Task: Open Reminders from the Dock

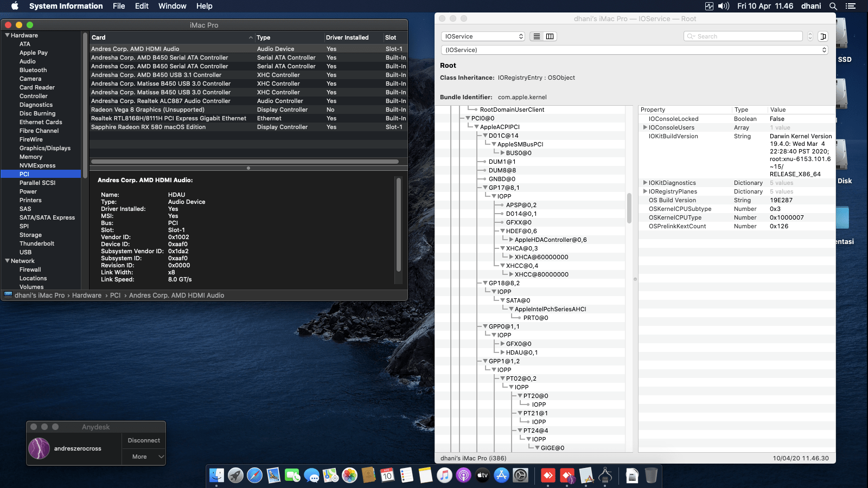Action: pos(406,476)
